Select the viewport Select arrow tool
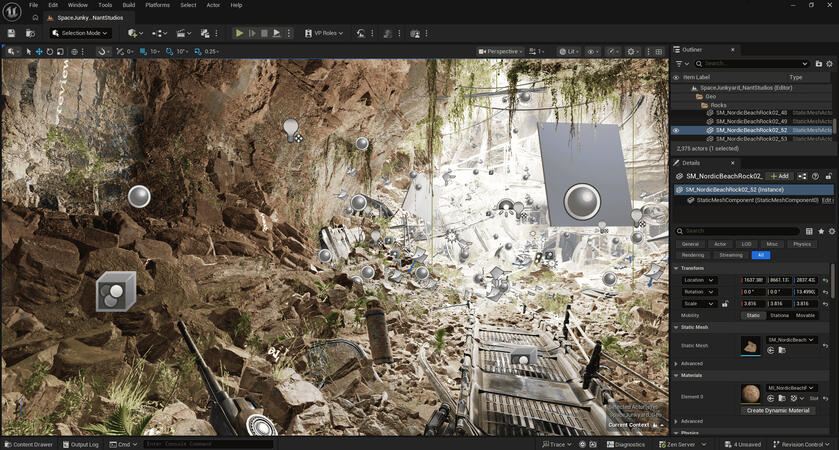Screen dimensions: 839x450 [x=28, y=52]
